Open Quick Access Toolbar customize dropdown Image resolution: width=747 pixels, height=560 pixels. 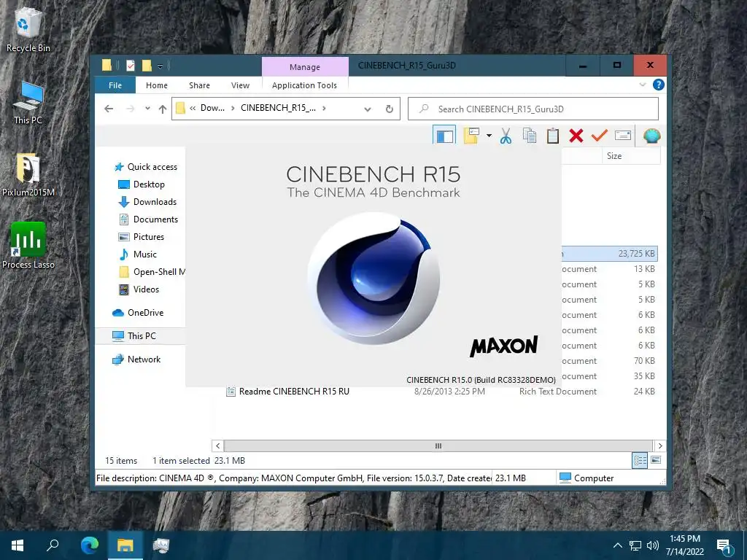pyautogui.click(x=160, y=66)
